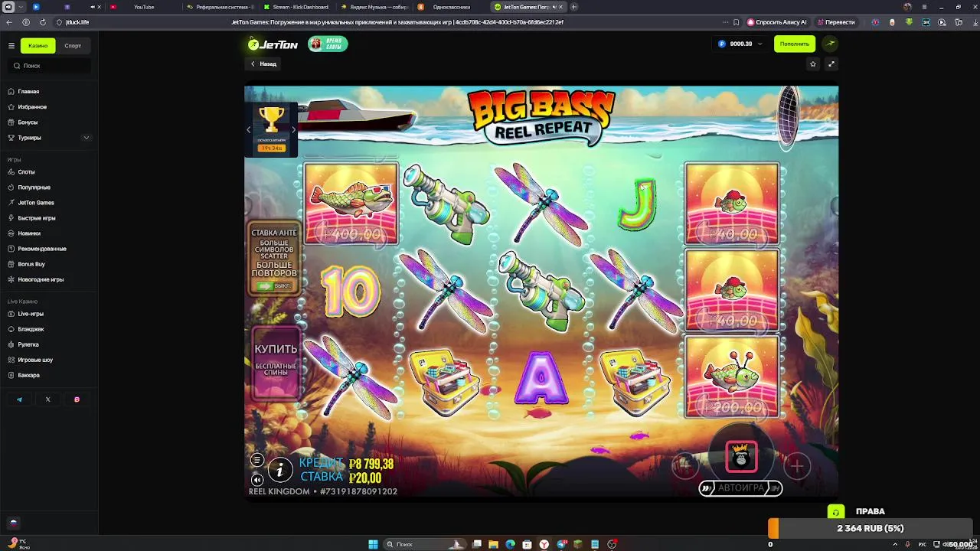Open the Популярные games section
The width and height of the screenshot is (980, 551).
[x=49, y=187]
